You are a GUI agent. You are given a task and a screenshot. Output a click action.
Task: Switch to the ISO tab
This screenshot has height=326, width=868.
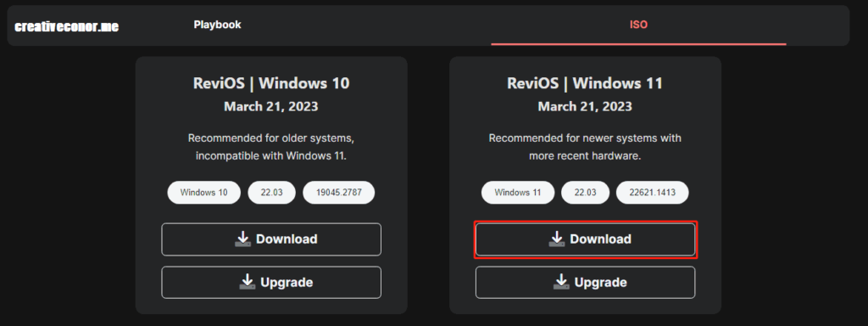[638, 25]
